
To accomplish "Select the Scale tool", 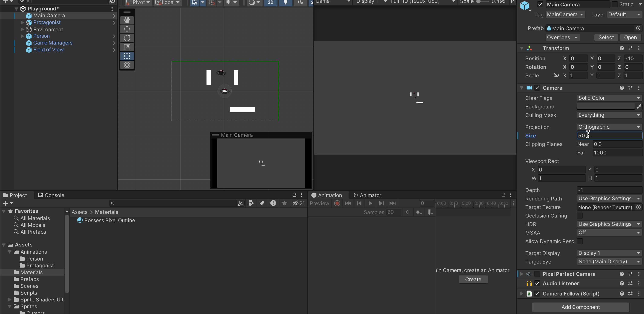I will [x=127, y=47].
